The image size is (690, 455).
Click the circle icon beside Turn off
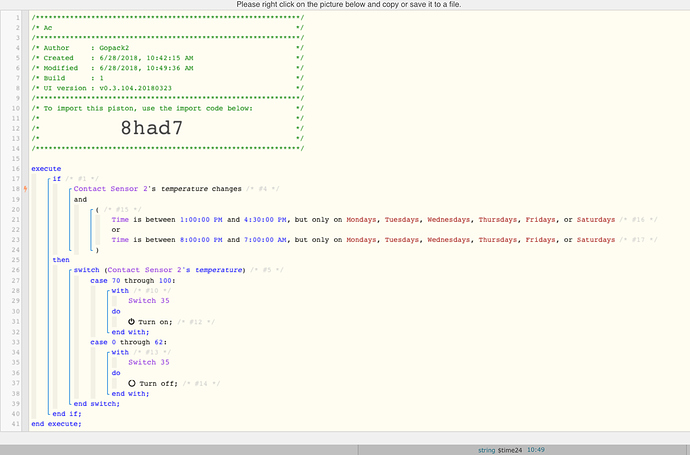coord(132,383)
